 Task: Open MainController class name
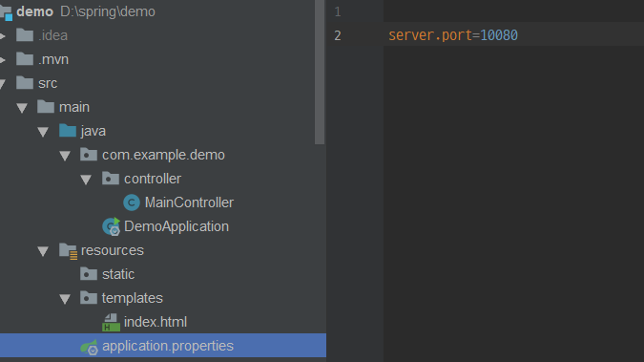tap(189, 202)
